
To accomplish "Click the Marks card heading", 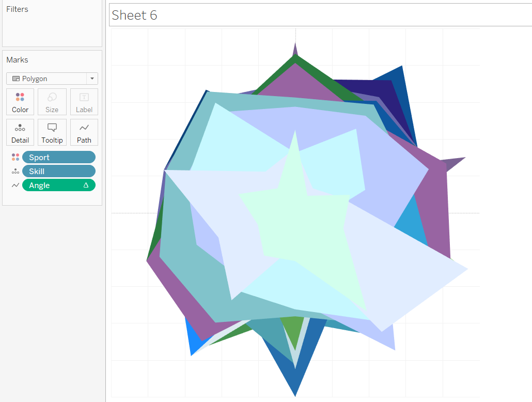I will coord(18,60).
